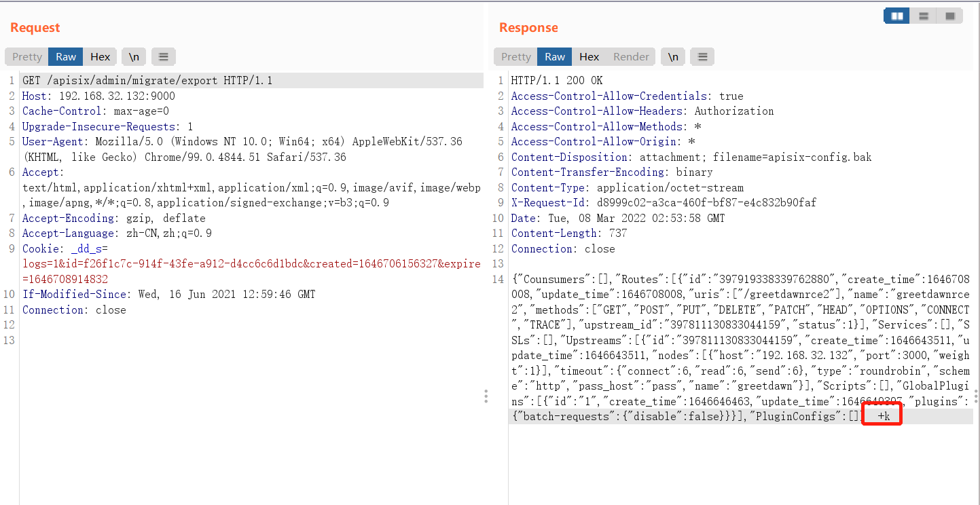The height and width of the screenshot is (505, 980).
Task: Select the side-by-side layout icon
Action: [896, 16]
